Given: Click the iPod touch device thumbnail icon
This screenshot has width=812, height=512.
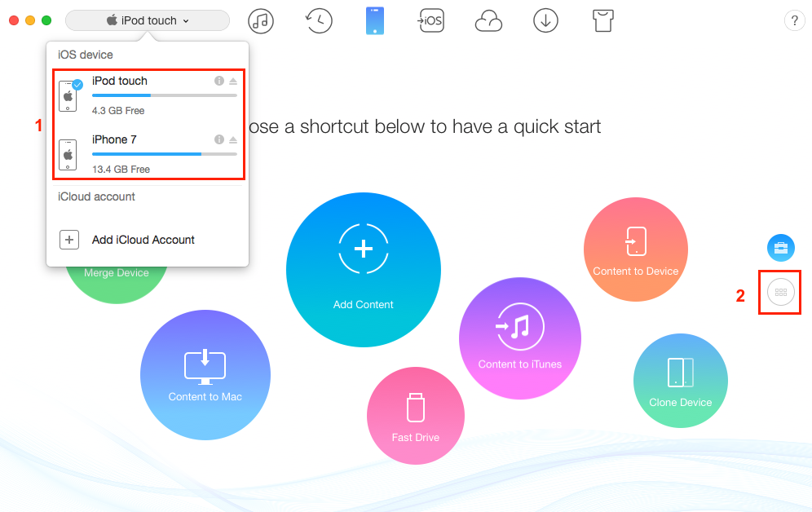Looking at the screenshot, I should (x=68, y=95).
